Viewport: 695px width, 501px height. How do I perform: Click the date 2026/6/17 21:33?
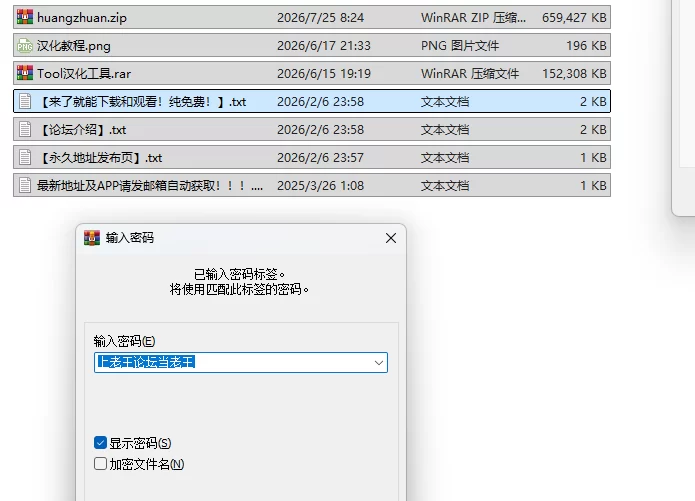point(324,46)
